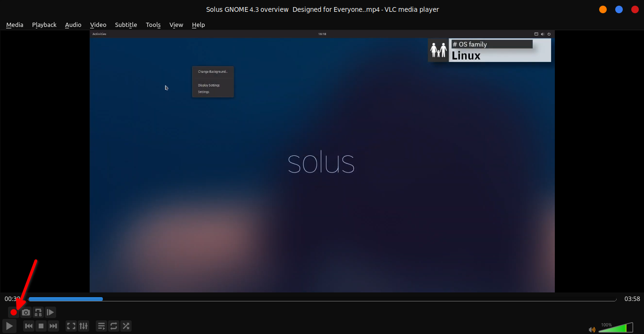644x334 pixels.
Task: Enter fullscreen with the fullscreen button
Action: pyautogui.click(x=71, y=326)
